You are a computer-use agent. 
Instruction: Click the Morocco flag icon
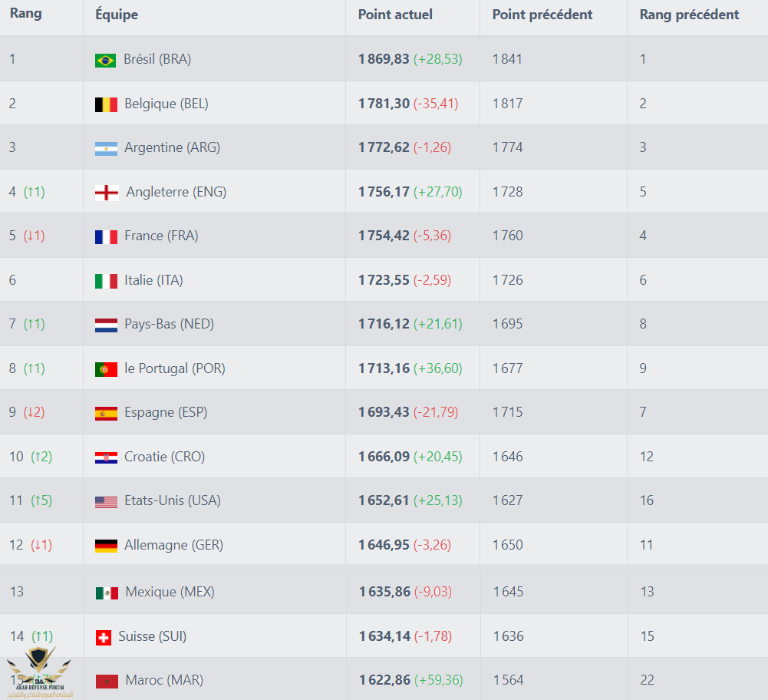pos(107,681)
